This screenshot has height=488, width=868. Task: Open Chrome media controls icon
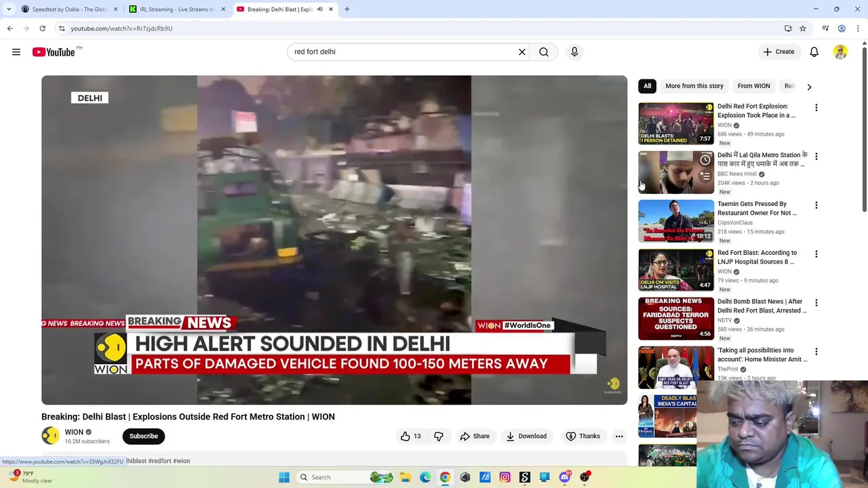tap(825, 28)
